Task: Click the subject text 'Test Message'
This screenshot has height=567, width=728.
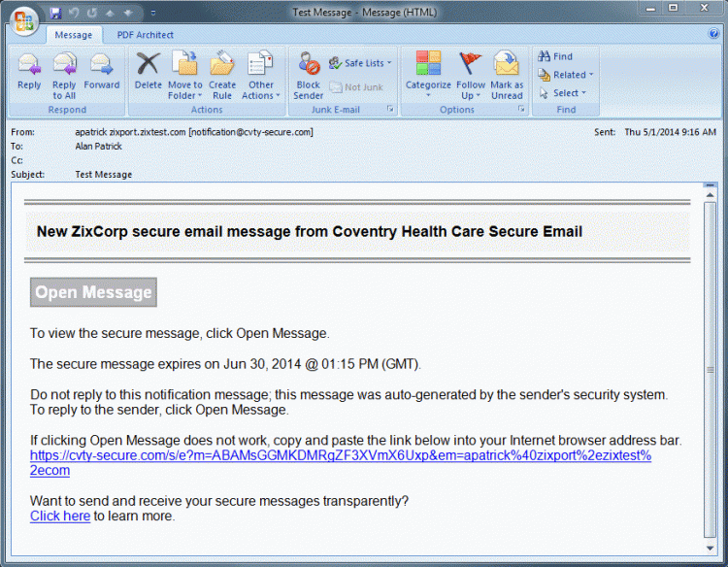Action: pos(104,175)
